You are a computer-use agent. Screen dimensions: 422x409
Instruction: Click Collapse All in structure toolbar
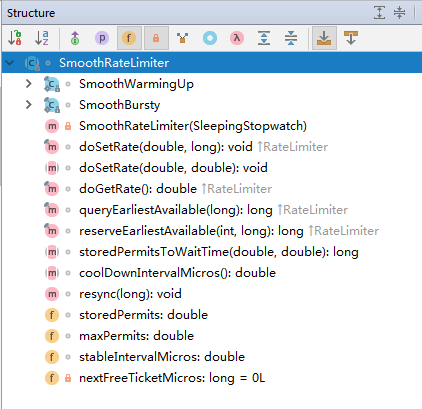tap(291, 38)
